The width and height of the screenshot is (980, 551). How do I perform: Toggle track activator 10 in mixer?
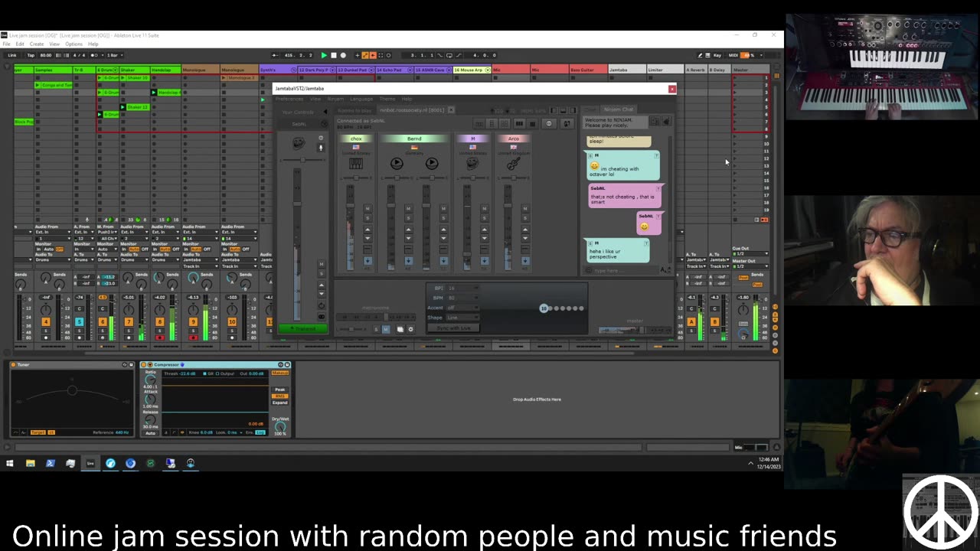point(232,322)
